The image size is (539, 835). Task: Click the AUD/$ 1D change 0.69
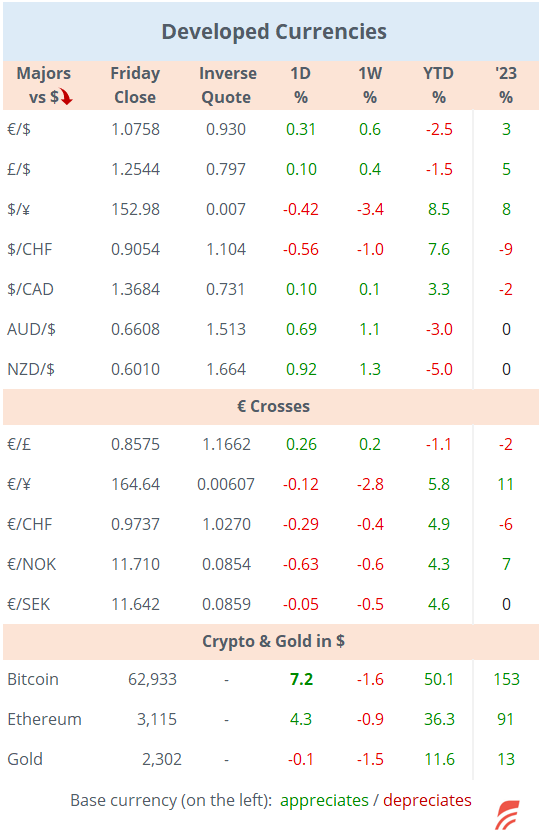click(x=301, y=329)
